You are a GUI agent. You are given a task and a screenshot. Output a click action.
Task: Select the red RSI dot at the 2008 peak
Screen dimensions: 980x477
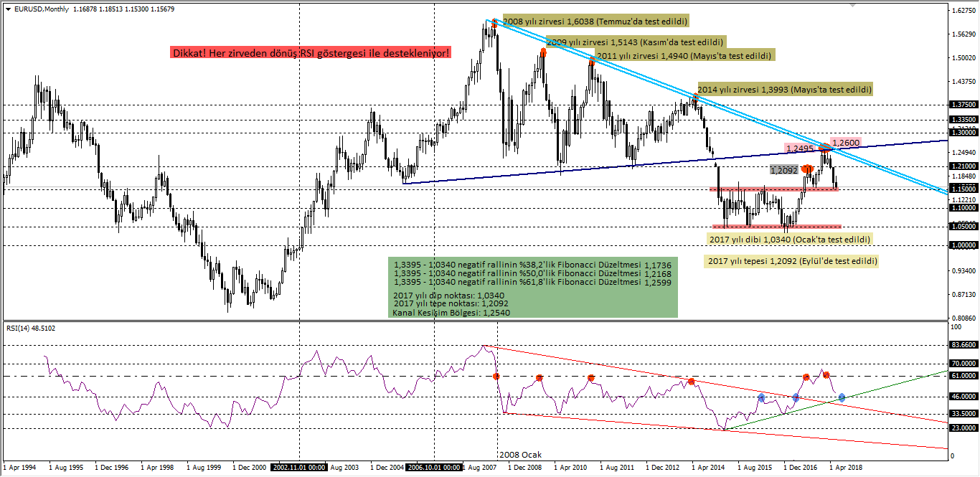click(496, 375)
